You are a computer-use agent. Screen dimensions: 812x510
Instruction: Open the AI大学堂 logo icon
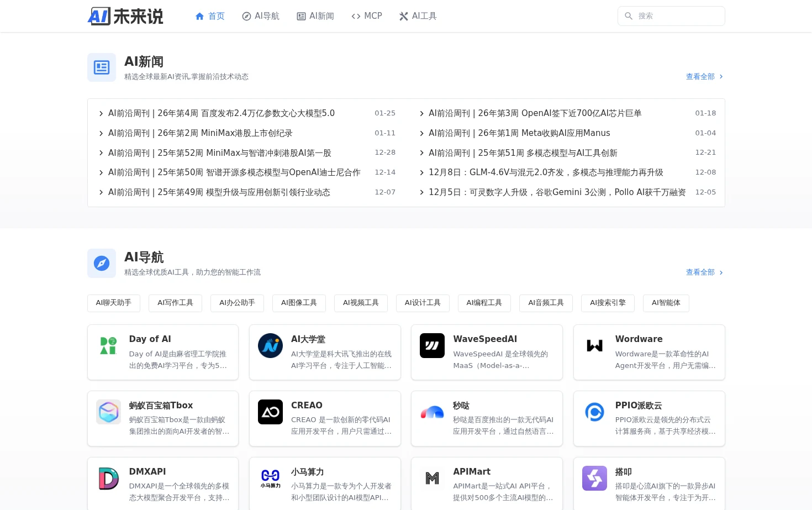coord(271,346)
